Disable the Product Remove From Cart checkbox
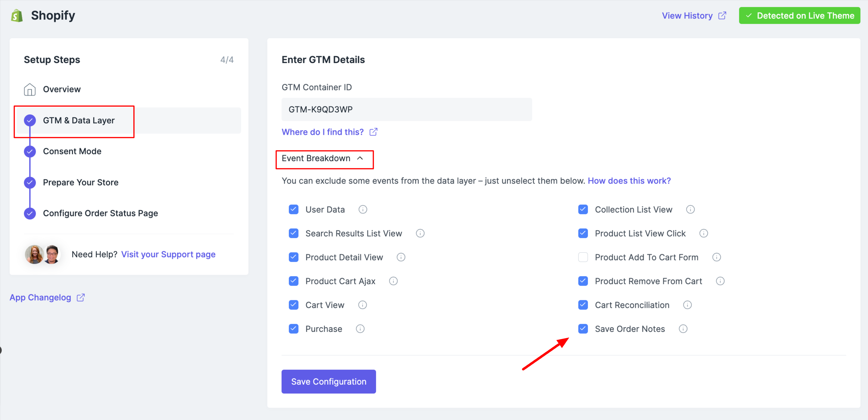 (583, 281)
